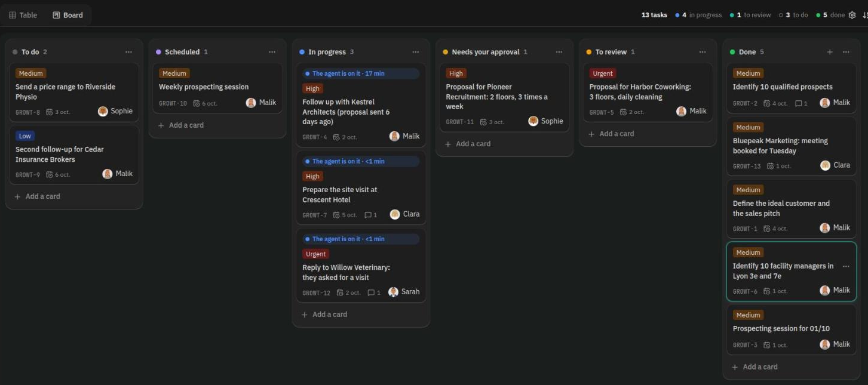The width and height of the screenshot is (868, 385).
Task: Click calendar date icon on GROWT-3 card
Action: point(767,345)
